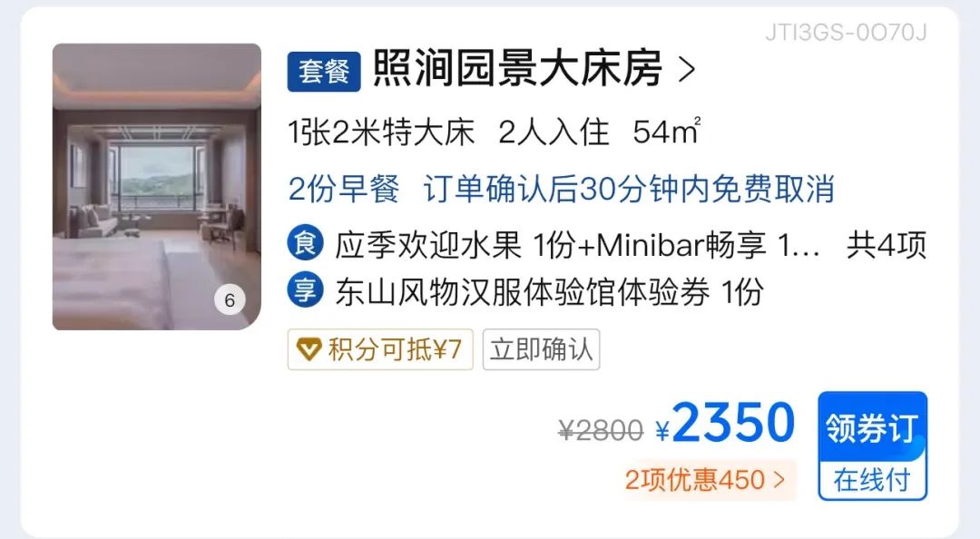Tap the 享 perks icon
The image size is (980, 539).
[306, 290]
